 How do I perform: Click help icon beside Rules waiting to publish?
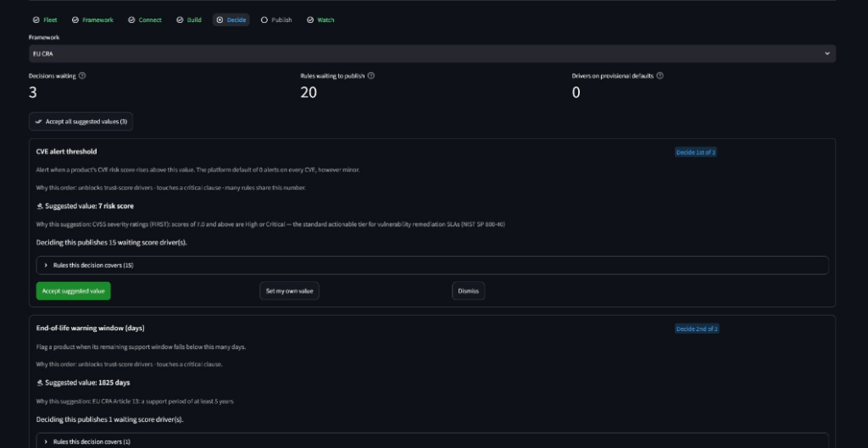(x=371, y=75)
